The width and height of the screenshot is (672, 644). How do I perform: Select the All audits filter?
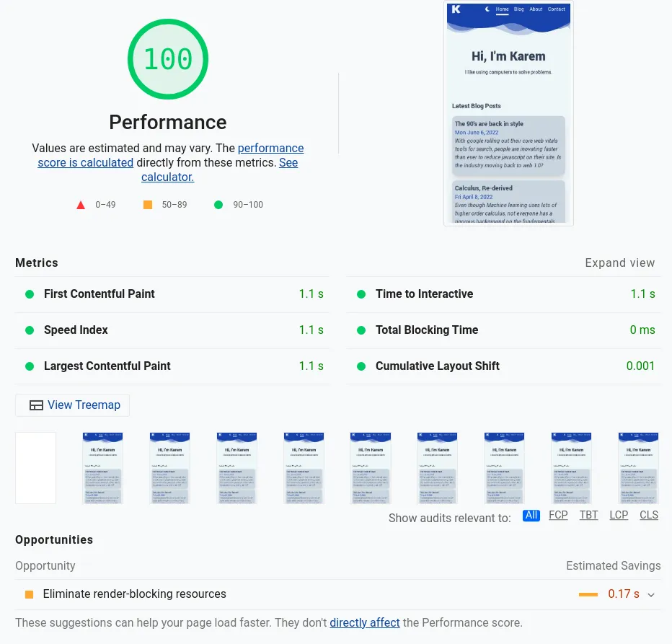pyautogui.click(x=531, y=515)
